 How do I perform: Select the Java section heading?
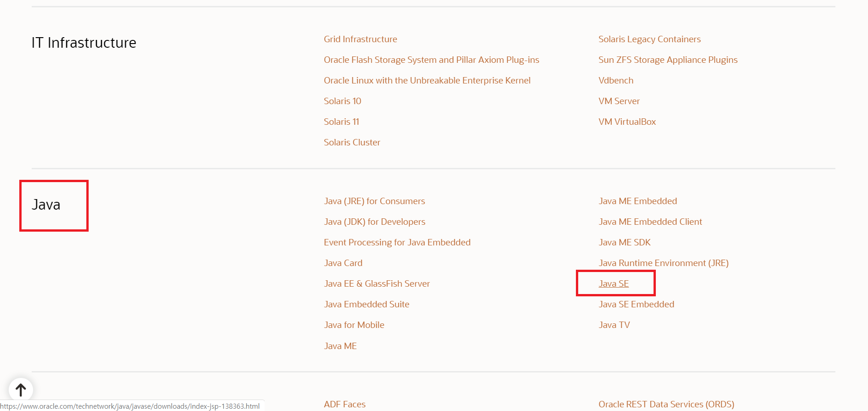pyautogui.click(x=46, y=205)
